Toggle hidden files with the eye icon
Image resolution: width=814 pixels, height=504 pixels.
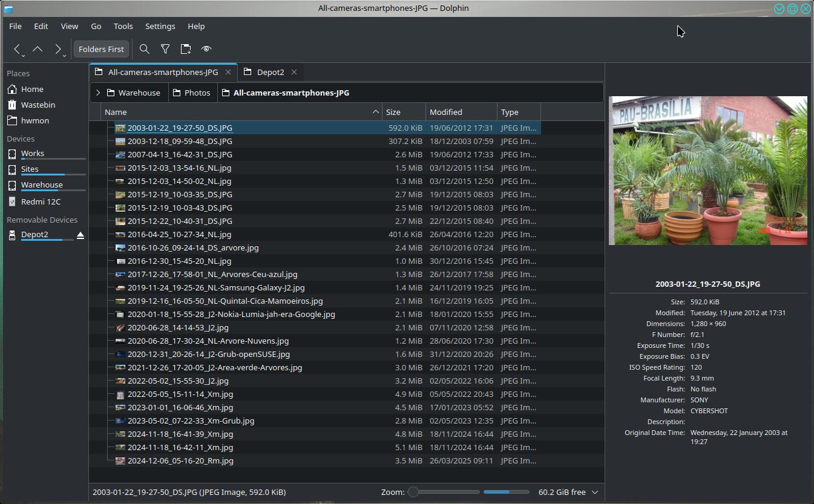click(x=206, y=49)
